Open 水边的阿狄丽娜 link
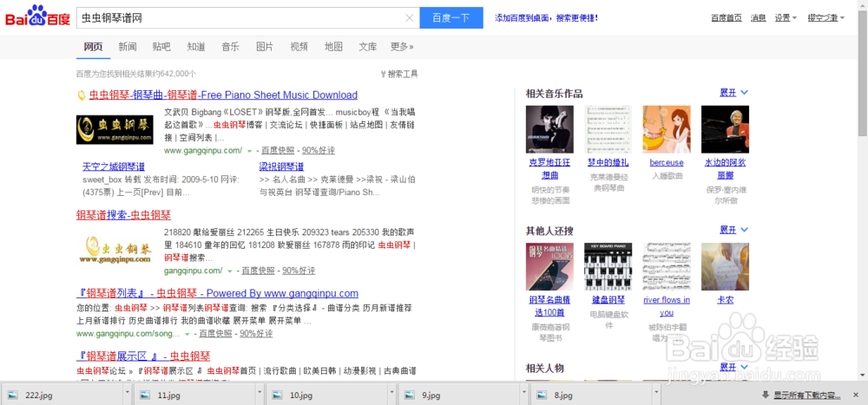Screen dimensions: 868x405 click(x=725, y=169)
